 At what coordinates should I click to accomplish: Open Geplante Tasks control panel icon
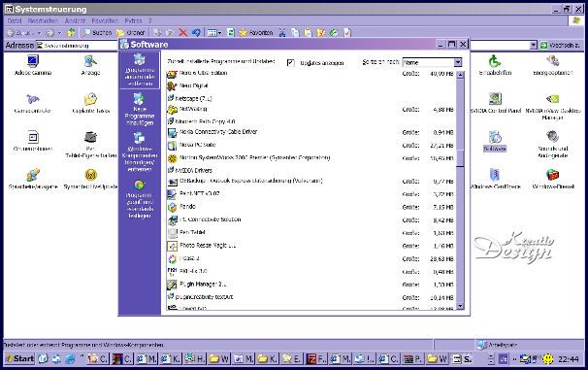tap(90, 104)
